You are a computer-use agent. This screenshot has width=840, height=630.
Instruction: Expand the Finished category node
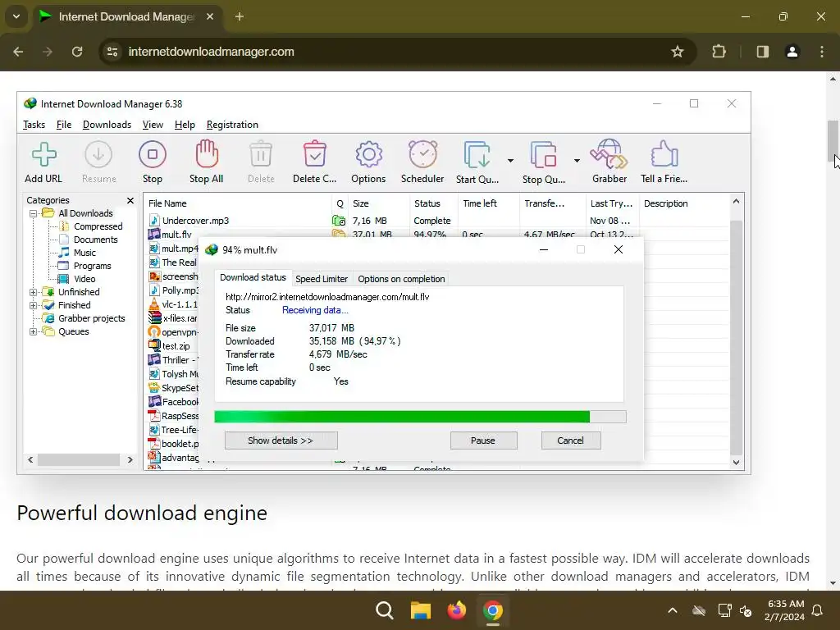click(x=33, y=305)
